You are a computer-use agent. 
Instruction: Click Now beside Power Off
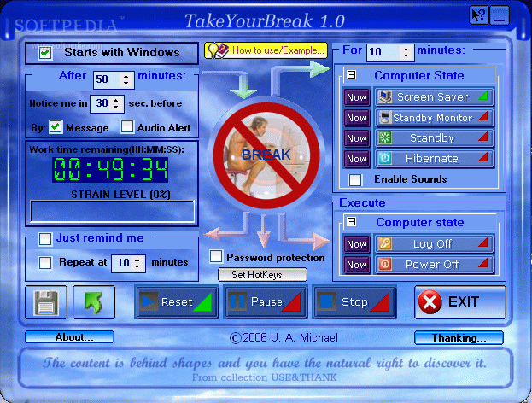click(x=357, y=265)
